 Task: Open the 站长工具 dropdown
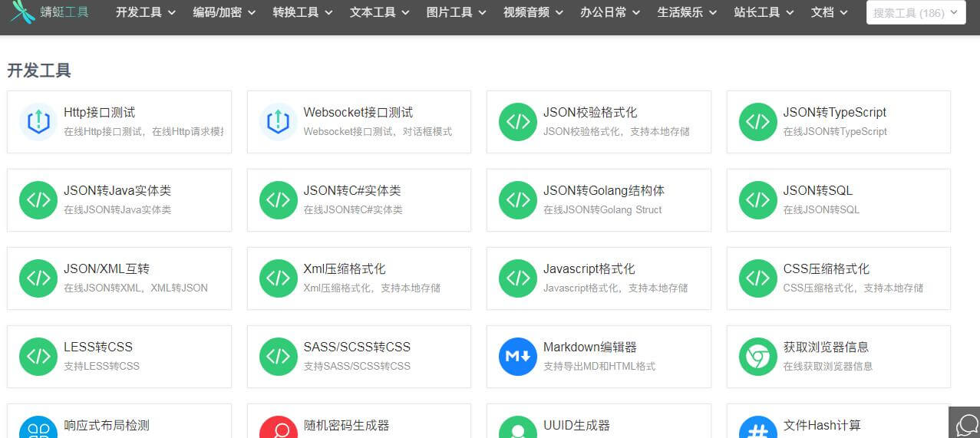pyautogui.click(x=764, y=12)
